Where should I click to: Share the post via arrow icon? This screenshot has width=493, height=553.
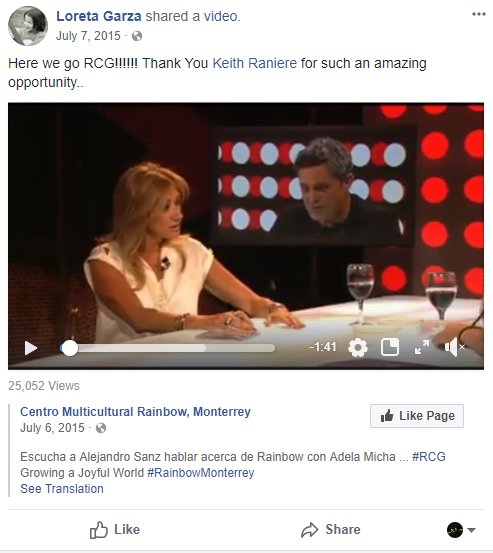[330, 530]
